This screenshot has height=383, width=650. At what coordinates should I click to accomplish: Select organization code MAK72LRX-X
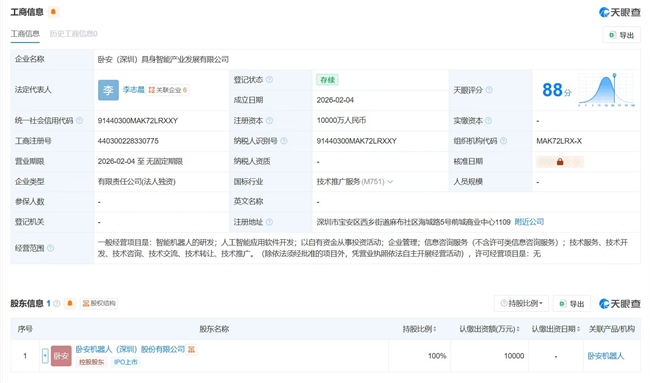(x=559, y=141)
